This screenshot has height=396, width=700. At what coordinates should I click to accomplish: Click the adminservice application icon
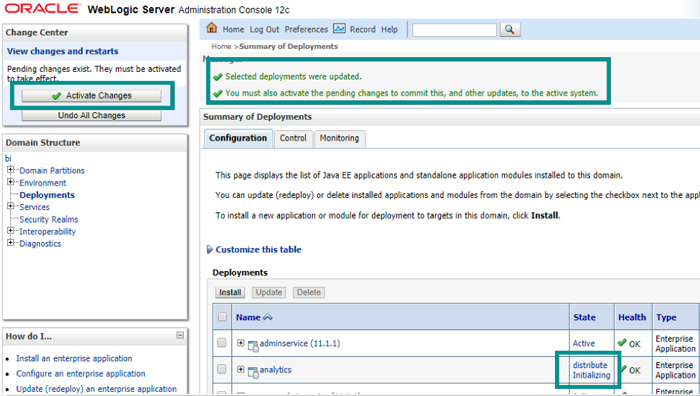pyautogui.click(x=253, y=345)
